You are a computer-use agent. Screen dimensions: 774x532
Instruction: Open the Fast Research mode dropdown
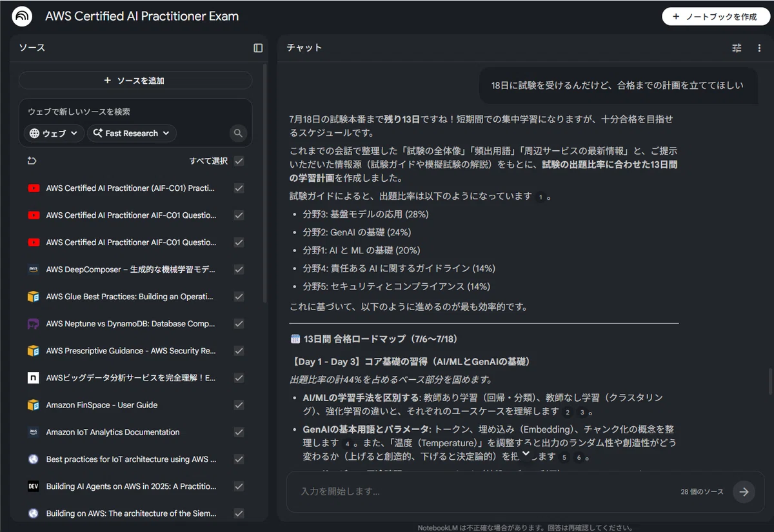click(x=132, y=133)
